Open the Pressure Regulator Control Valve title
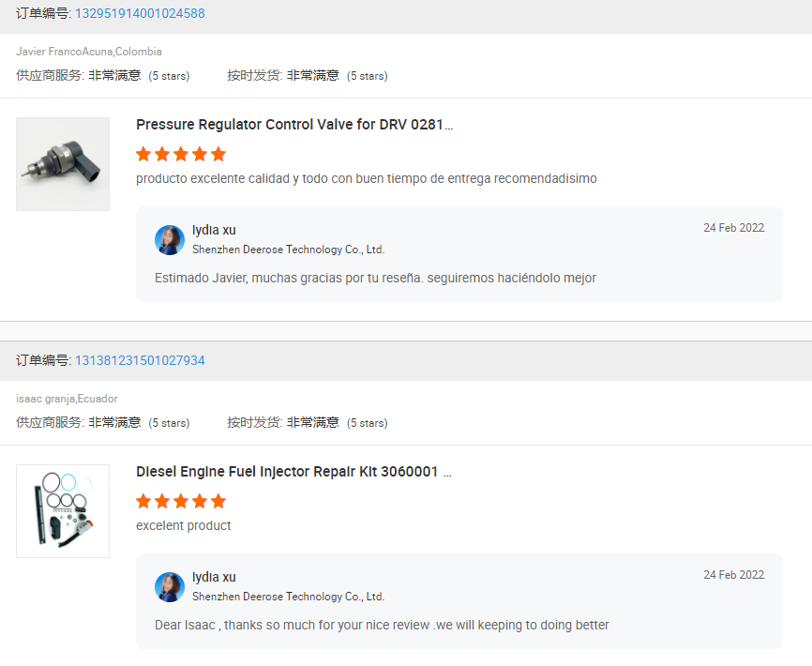Image resolution: width=812 pixels, height=666 pixels. [293, 125]
